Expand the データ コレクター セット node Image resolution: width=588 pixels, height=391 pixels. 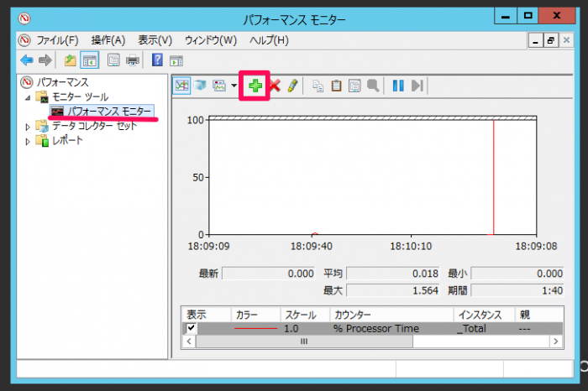pos(28,127)
